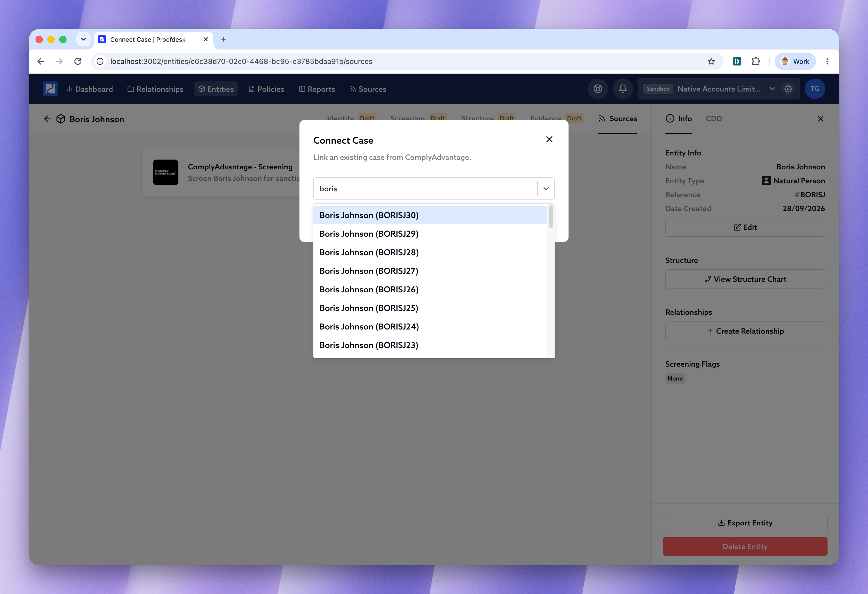View site information icon in address bar
Image resolution: width=868 pixels, height=594 pixels.
pyautogui.click(x=100, y=61)
